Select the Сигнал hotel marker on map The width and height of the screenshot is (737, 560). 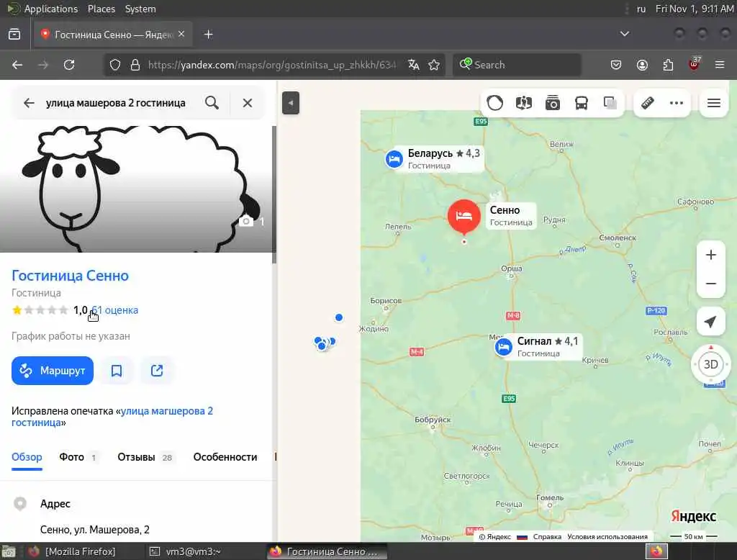[504, 347]
